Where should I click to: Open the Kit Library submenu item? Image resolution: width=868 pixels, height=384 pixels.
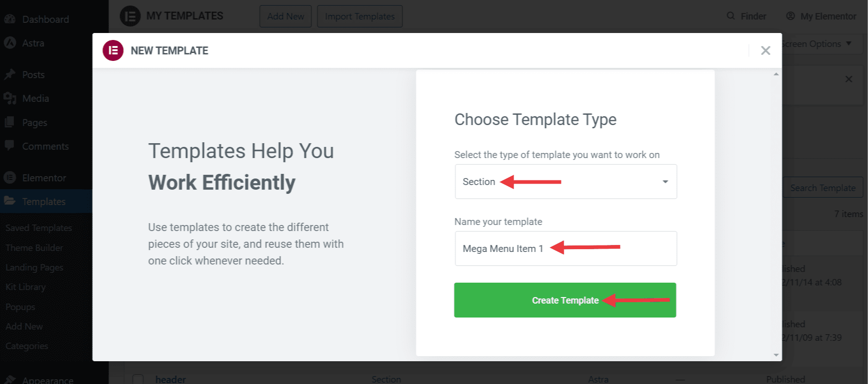(x=26, y=287)
